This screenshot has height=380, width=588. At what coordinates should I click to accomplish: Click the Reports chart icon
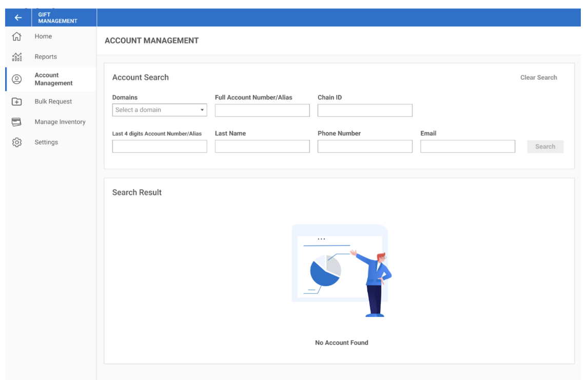point(17,57)
